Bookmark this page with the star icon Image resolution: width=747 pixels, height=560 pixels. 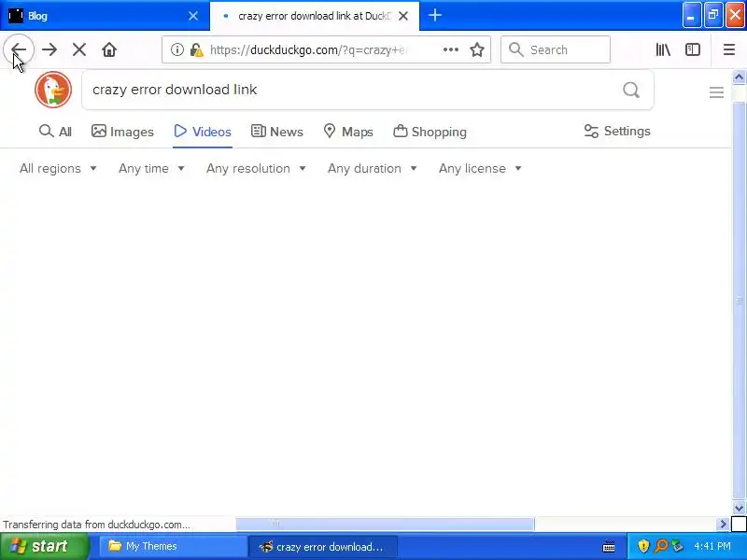(x=477, y=49)
